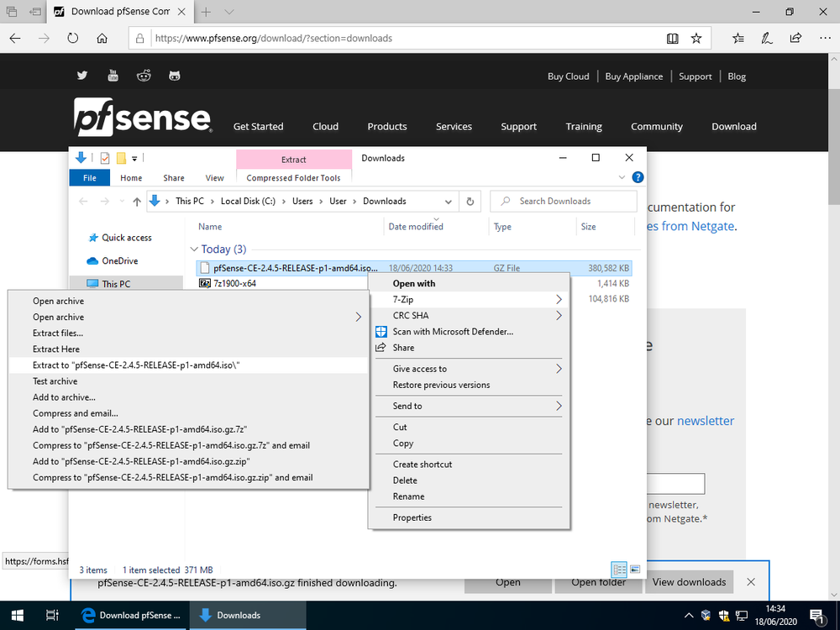Expand CRC SHA submenu

pyautogui.click(x=559, y=316)
